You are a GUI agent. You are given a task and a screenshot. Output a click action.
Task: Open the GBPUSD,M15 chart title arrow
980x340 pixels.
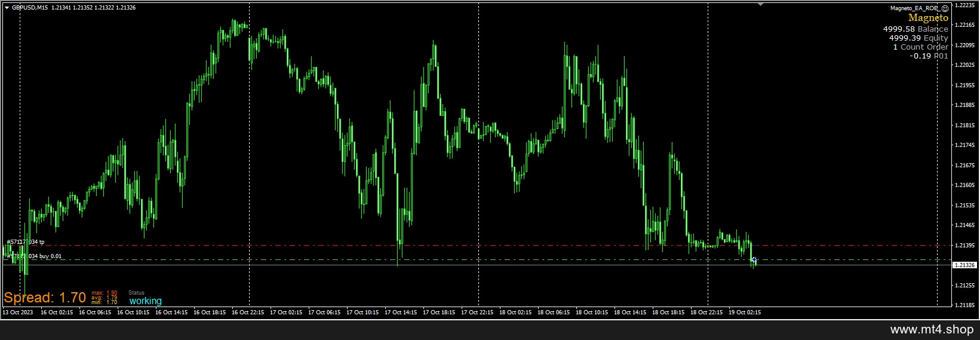click(x=6, y=8)
